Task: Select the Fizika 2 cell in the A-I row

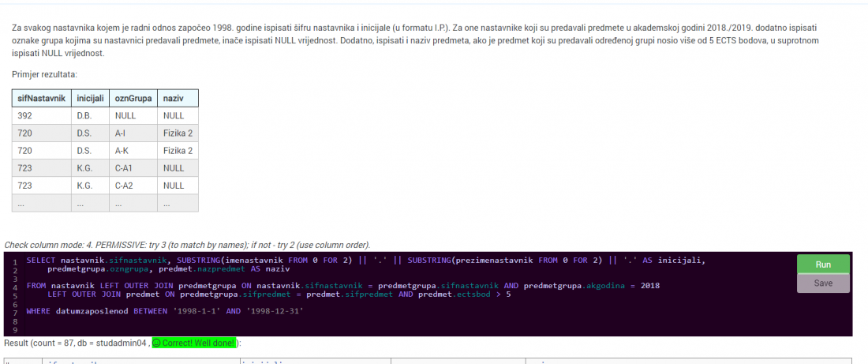Action: [x=178, y=133]
